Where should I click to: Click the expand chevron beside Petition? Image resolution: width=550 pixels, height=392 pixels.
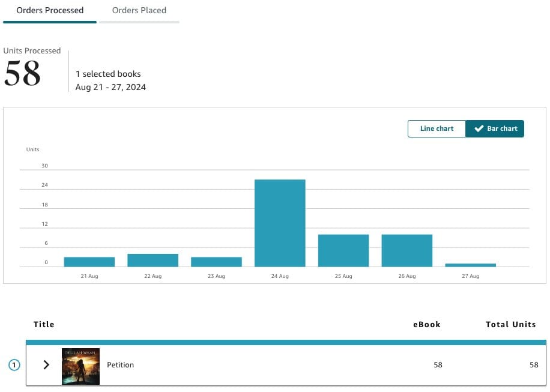coord(46,364)
